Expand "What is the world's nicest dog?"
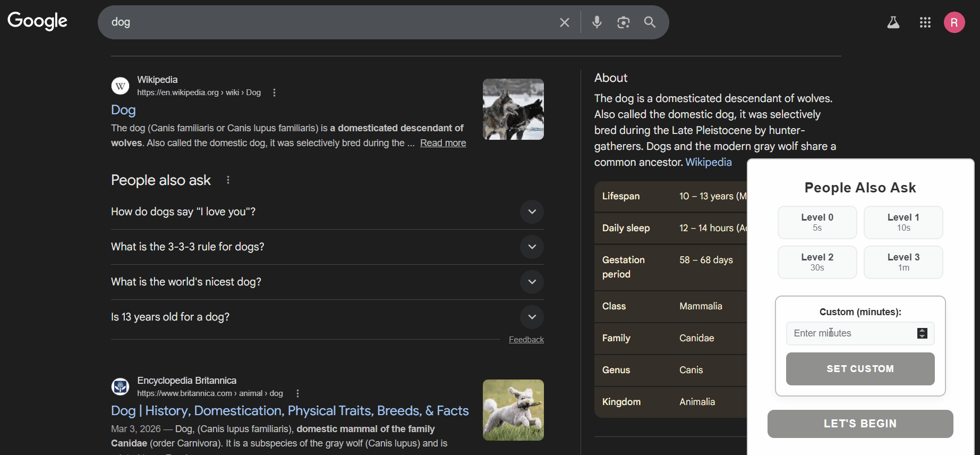This screenshot has height=455, width=980. (x=532, y=282)
